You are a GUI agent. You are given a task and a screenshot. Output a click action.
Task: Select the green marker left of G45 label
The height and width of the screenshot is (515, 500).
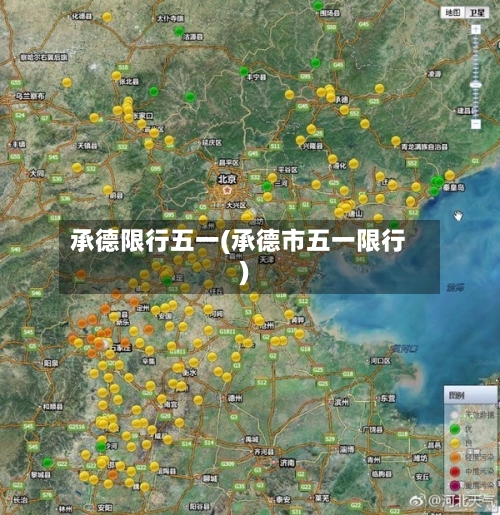315,62
